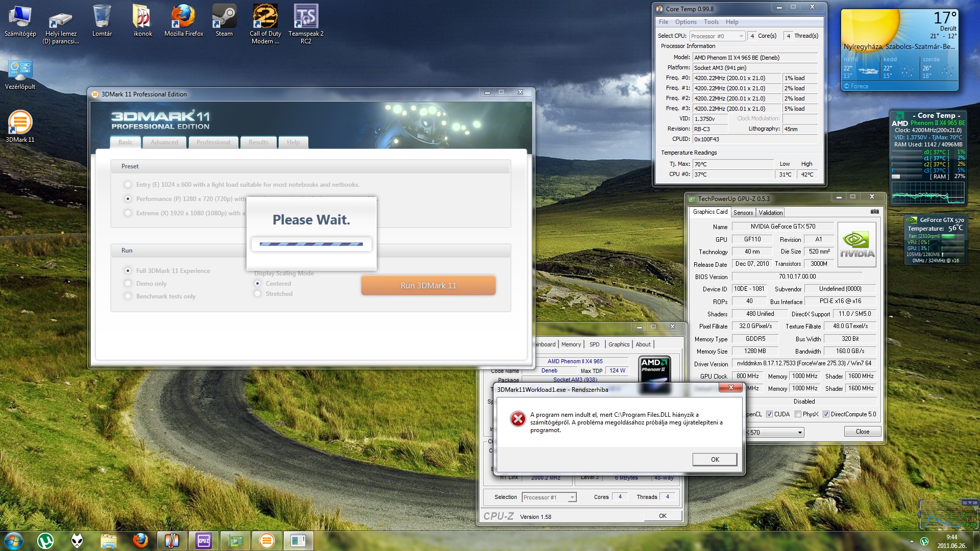Click the GPU-Z screenshot camera icon
The height and width of the screenshot is (551, 980).
[x=874, y=212]
